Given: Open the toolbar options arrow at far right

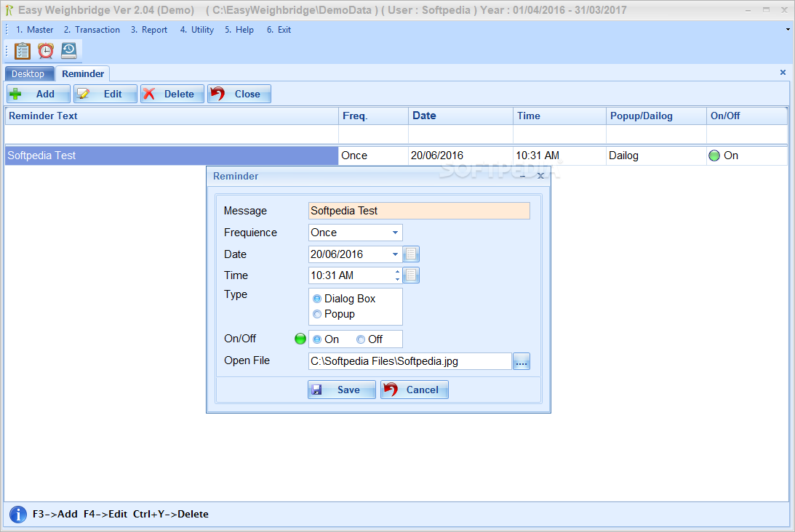Looking at the screenshot, I should [788, 29].
